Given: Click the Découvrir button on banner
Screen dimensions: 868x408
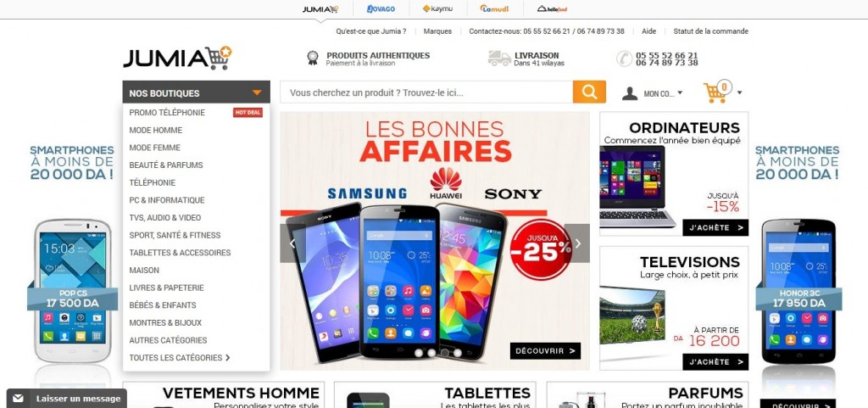Looking at the screenshot, I should [545, 351].
